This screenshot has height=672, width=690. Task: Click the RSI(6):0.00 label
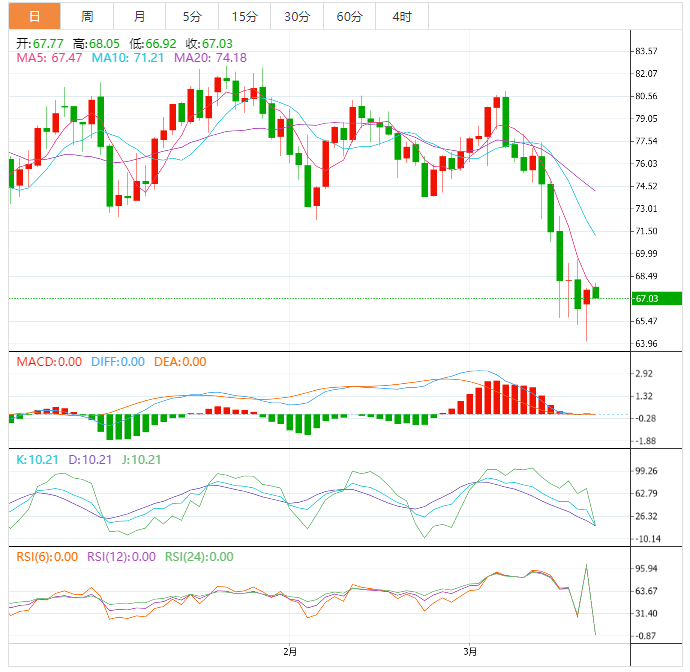[x=47, y=557]
